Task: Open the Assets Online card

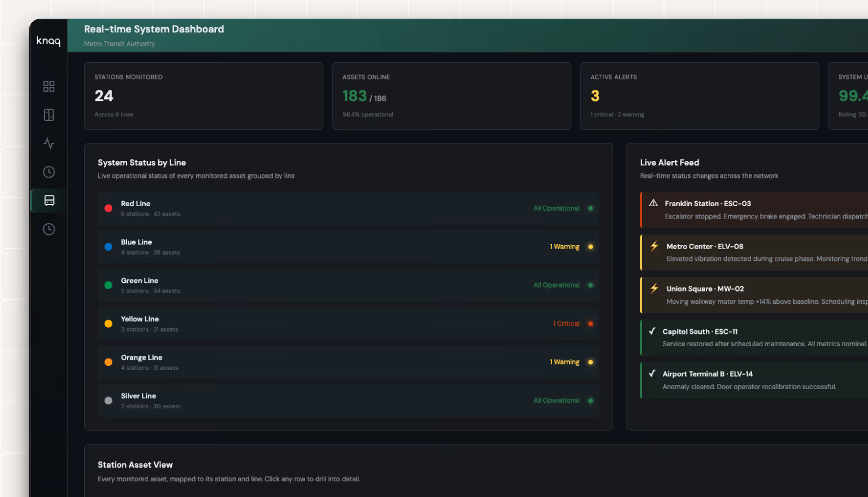Action: coord(452,96)
